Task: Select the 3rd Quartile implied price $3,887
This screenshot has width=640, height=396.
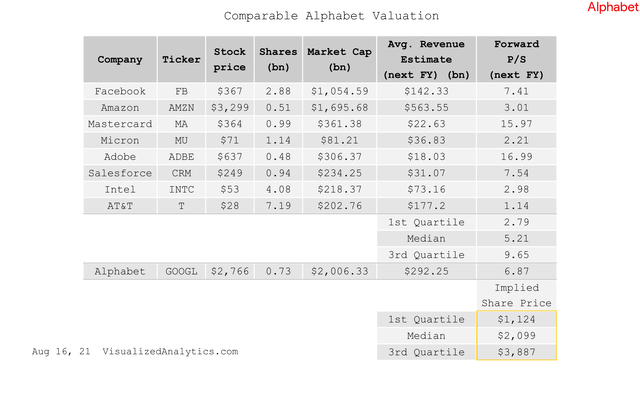Action: pos(516,352)
